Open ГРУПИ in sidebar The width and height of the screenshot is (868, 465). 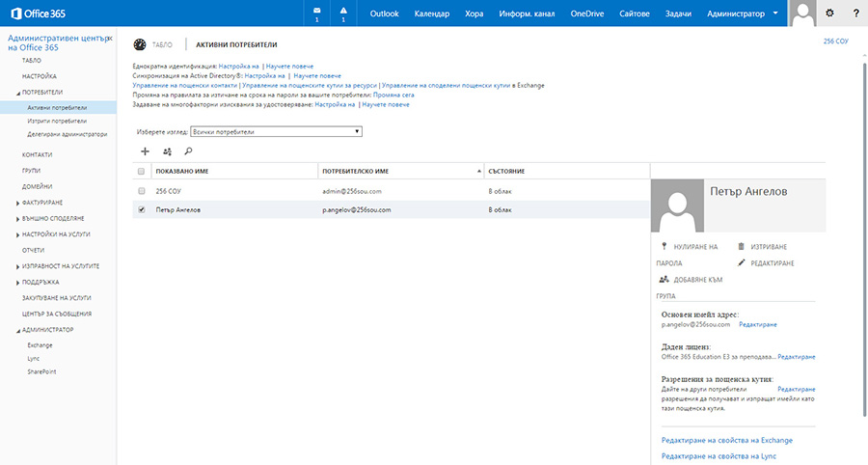point(31,171)
